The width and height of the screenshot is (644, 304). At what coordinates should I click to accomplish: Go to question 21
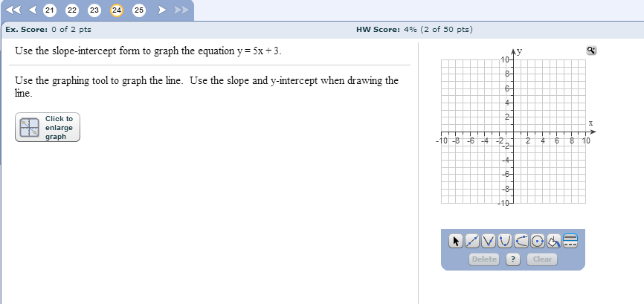pos(49,10)
